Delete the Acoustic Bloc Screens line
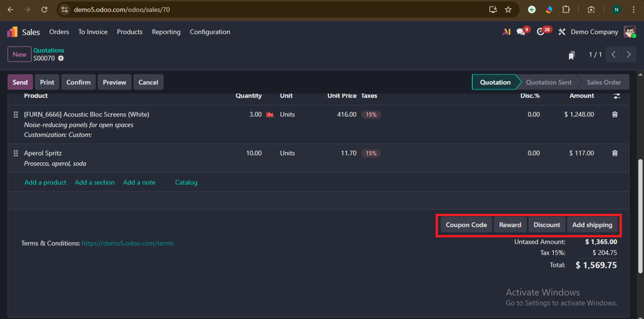 (615, 115)
